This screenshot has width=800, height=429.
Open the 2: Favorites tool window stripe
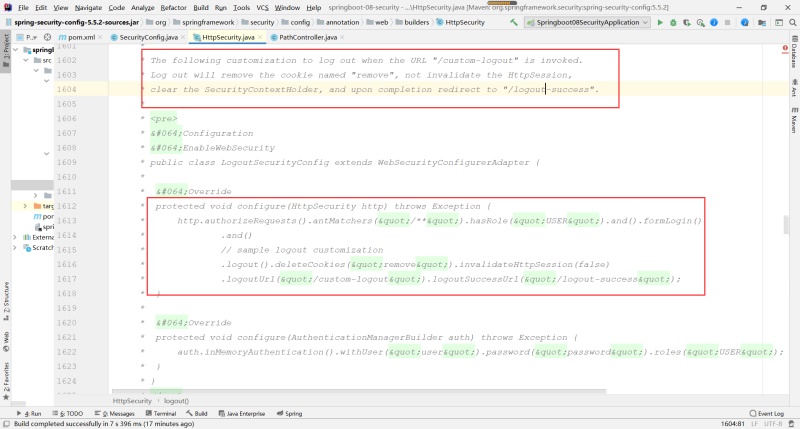point(6,381)
